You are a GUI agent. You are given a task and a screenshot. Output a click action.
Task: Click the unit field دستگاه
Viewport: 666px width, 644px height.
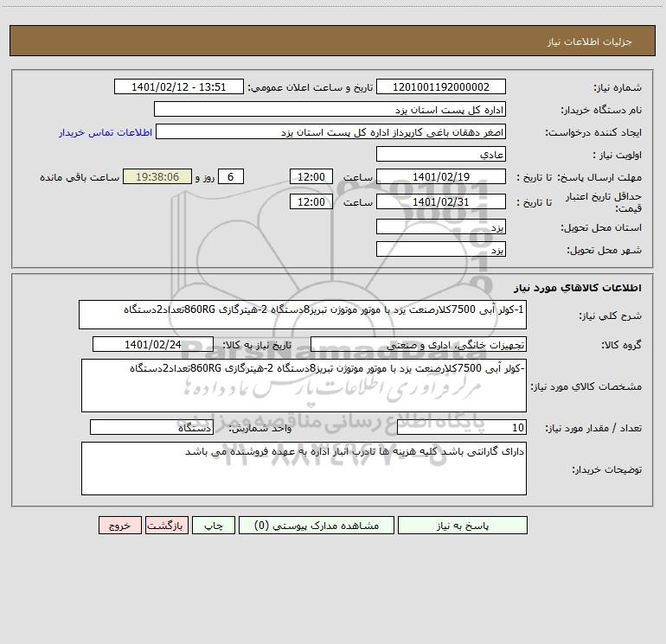point(151,428)
